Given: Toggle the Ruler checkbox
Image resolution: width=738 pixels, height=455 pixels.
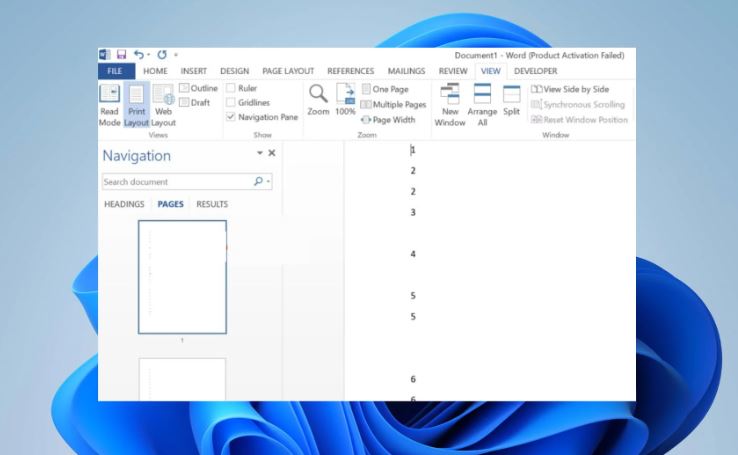Looking at the screenshot, I should point(231,88).
